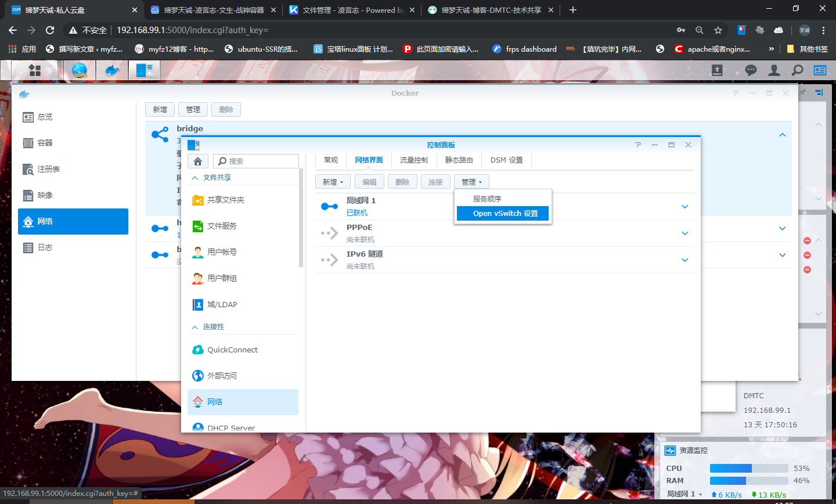This screenshot has height=504, width=836.
Task: Open notifications in the DSM top bar
Action: pyautogui.click(x=751, y=70)
